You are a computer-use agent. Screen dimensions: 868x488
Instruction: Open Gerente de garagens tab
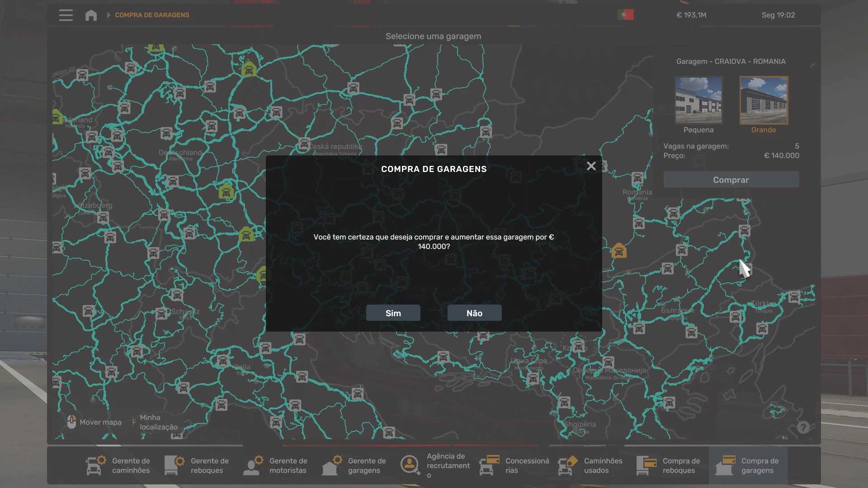pos(354,465)
